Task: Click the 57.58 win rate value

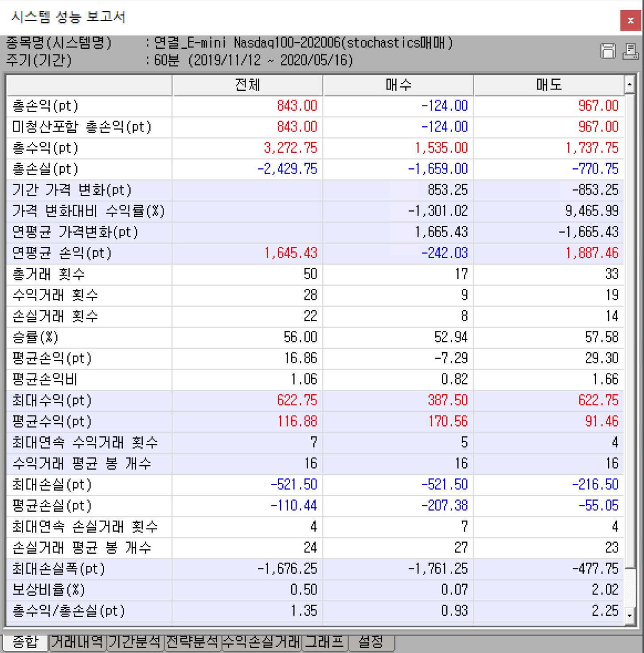Action: click(x=602, y=338)
